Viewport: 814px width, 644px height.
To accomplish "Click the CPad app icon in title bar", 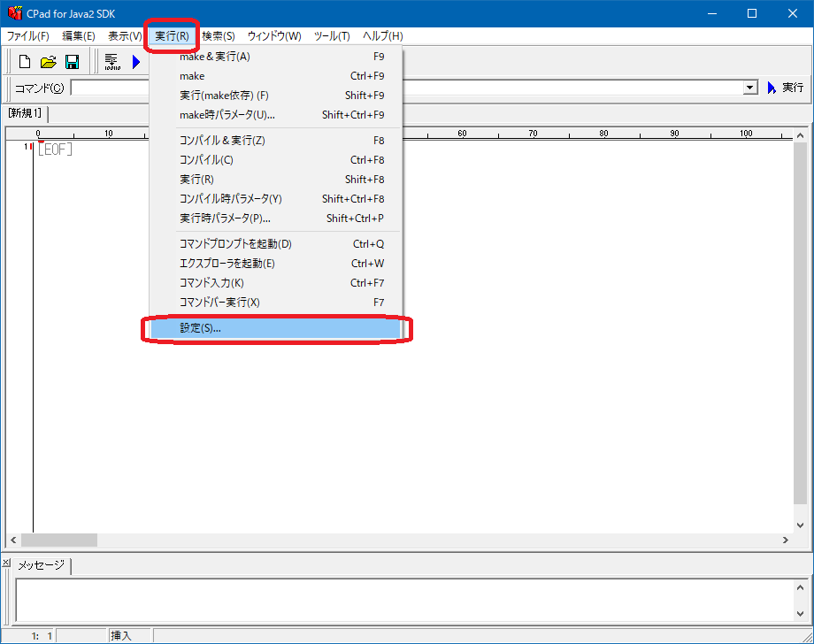I will (14, 13).
